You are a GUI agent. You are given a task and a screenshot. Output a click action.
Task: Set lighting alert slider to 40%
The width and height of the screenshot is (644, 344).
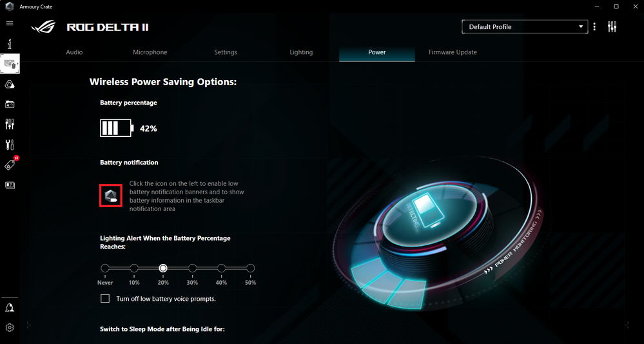221,268
